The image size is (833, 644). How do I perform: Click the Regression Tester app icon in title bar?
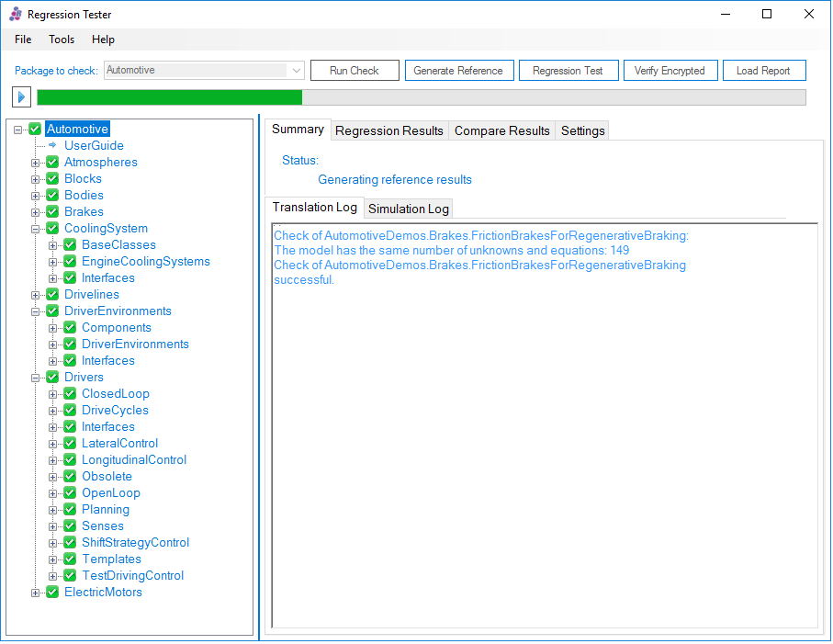[16, 15]
